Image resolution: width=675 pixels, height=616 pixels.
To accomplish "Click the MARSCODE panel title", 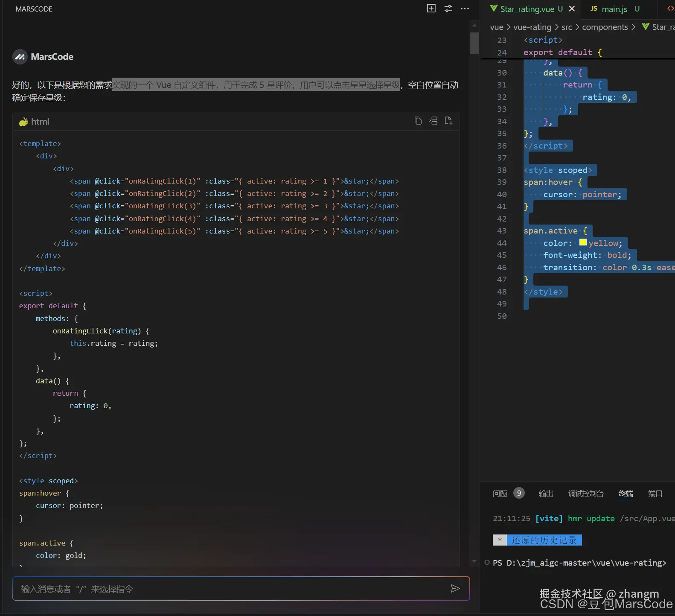I will [x=34, y=9].
